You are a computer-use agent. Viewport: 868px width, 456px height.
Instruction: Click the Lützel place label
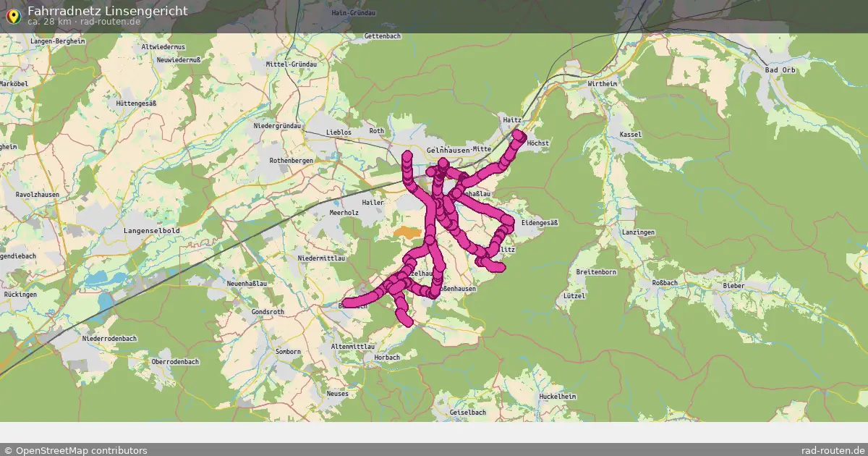574,297
